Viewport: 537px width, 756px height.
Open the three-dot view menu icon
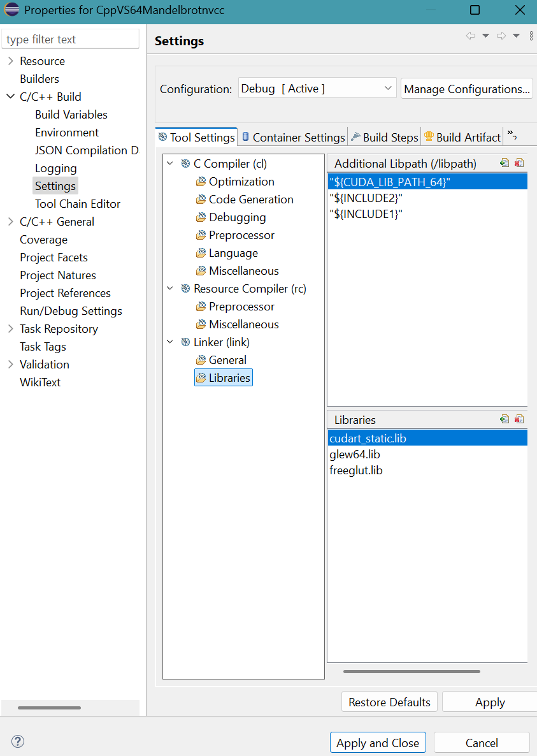(x=531, y=36)
